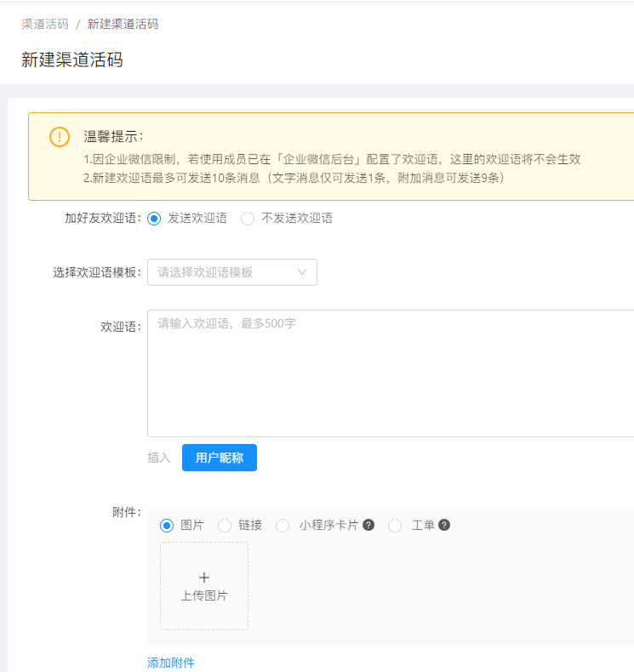The height and width of the screenshot is (672, 634).
Task: Click 上传图片 upload box
Action: (204, 586)
